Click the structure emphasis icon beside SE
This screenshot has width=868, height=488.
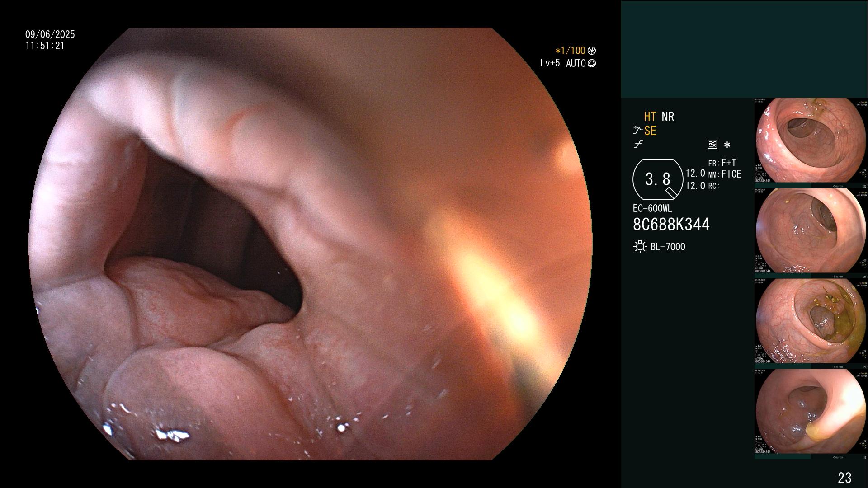tap(638, 131)
